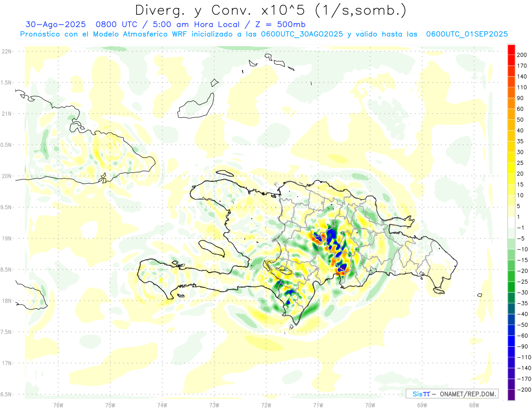Click the '-110' color scale value
This screenshot has height=411, width=532.
coord(524,357)
